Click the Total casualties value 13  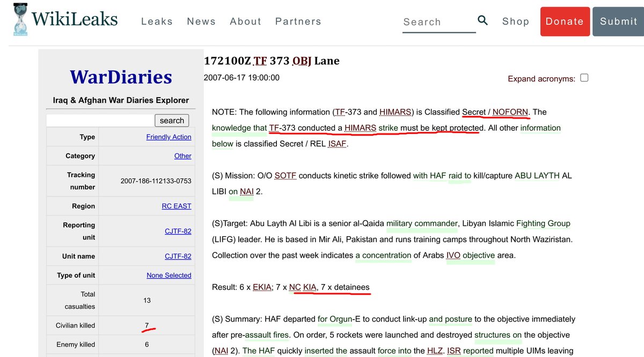147,300
